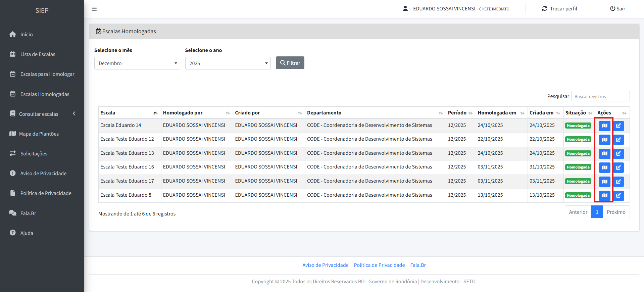The image size is (644, 292).
Task: Click the edit icon for Escala Teste Eduardo 12
Action: 618,140
